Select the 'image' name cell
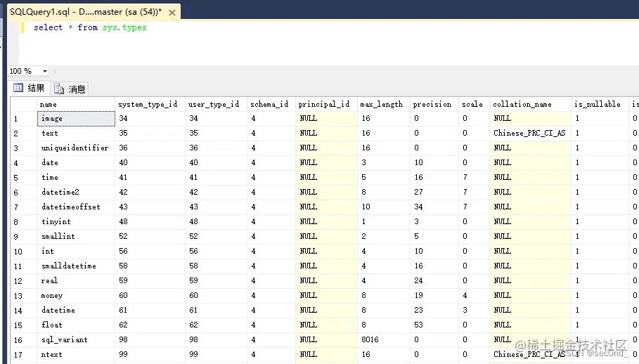The height and width of the screenshot is (364, 639). coord(76,119)
